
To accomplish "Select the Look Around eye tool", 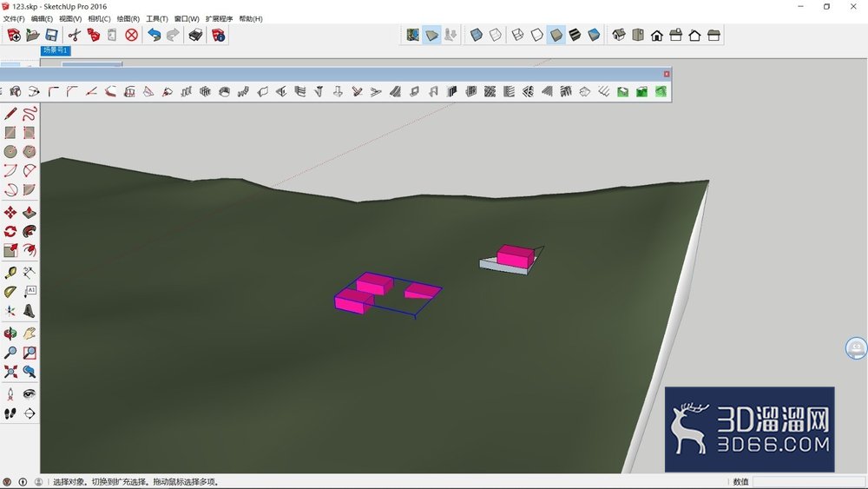I will (30, 394).
